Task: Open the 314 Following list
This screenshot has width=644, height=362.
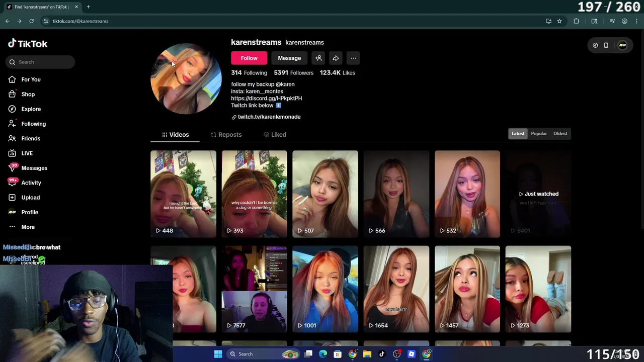Action: [249, 73]
